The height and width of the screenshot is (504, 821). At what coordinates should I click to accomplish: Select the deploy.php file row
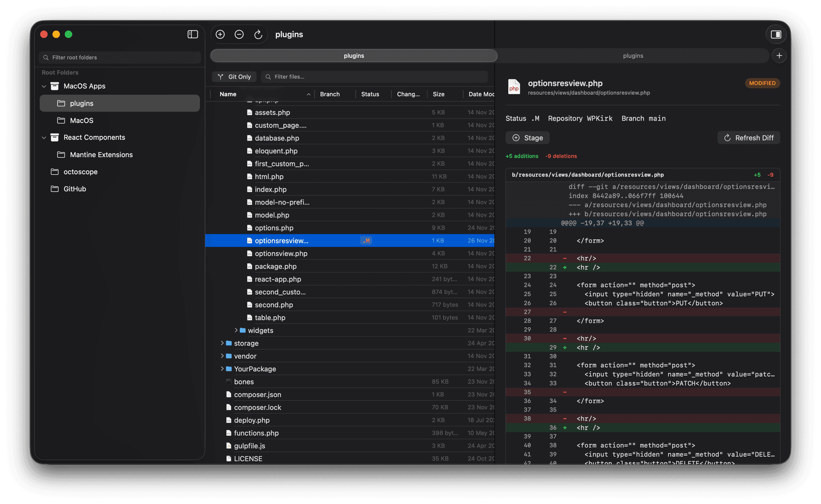[x=350, y=420]
